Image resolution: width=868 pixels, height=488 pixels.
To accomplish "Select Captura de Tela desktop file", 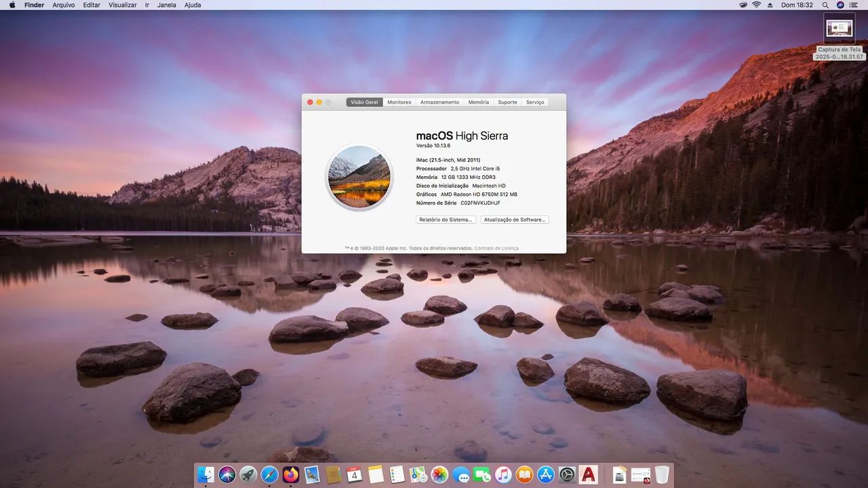I will (840, 37).
